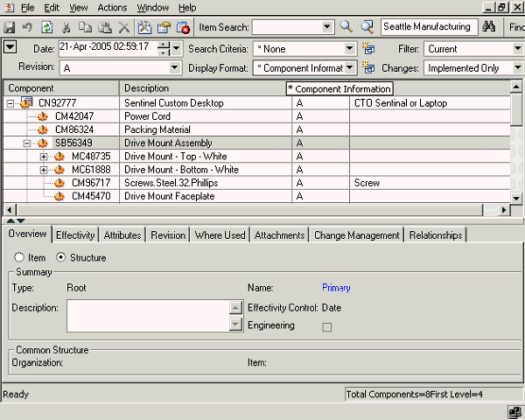525x420 pixels.
Task: Collapse the SB56349 tree node
Action: (27, 143)
